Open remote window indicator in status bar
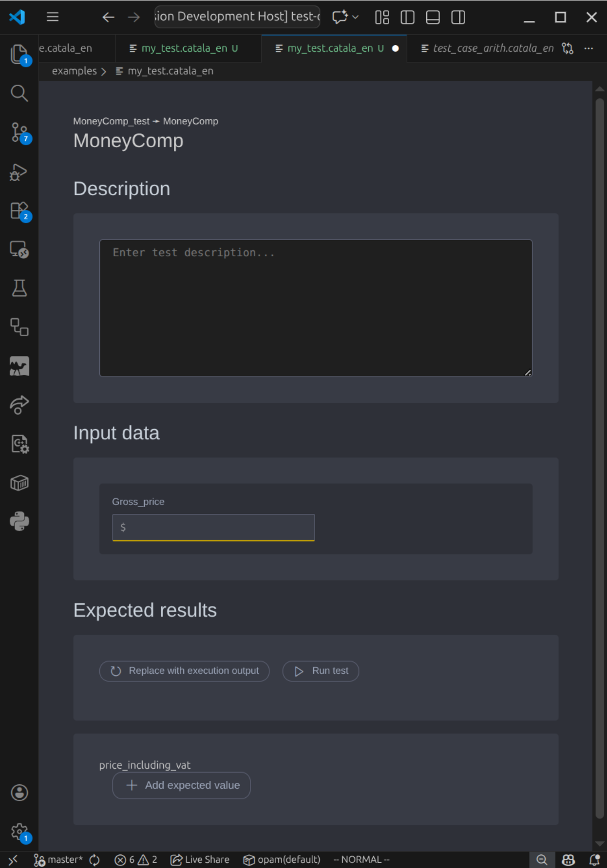This screenshot has height=868, width=607. coord(13,860)
